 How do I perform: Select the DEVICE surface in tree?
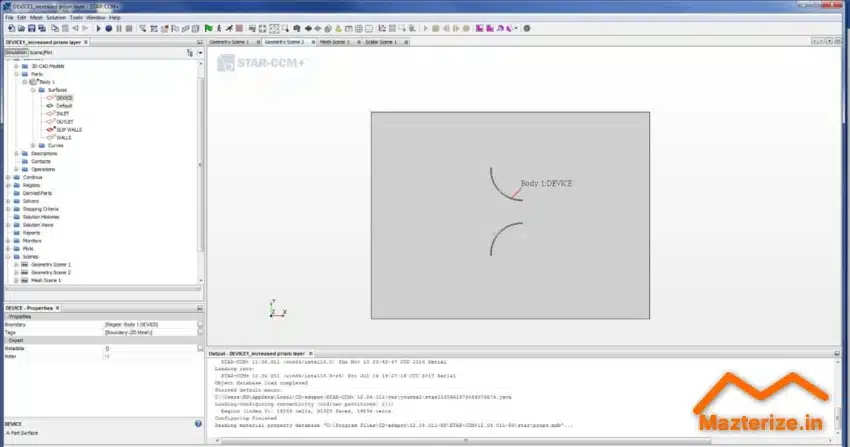64,98
